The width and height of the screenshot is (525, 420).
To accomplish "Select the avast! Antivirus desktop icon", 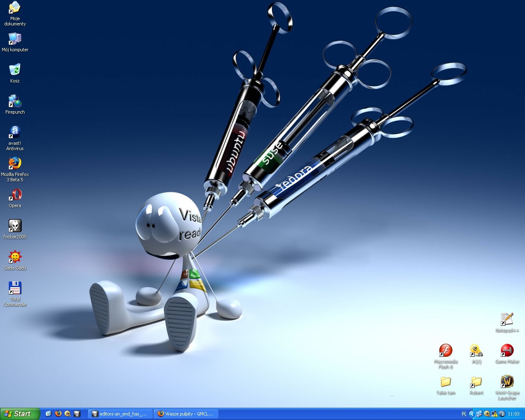I will pyautogui.click(x=15, y=132).
